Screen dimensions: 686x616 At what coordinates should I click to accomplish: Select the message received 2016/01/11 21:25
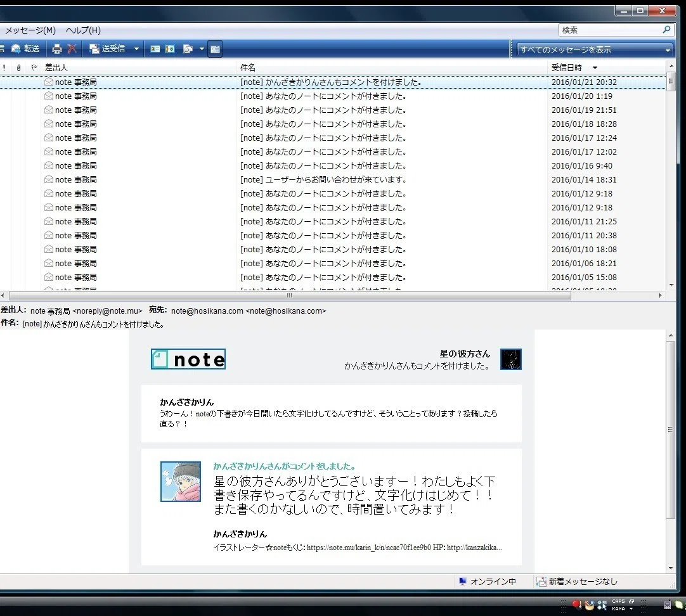332,222
